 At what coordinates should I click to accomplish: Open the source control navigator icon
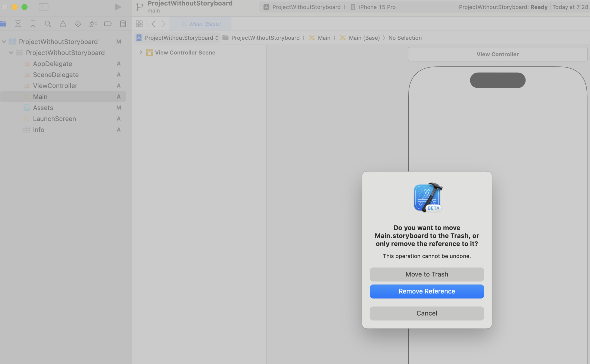(x=18, y=24)
